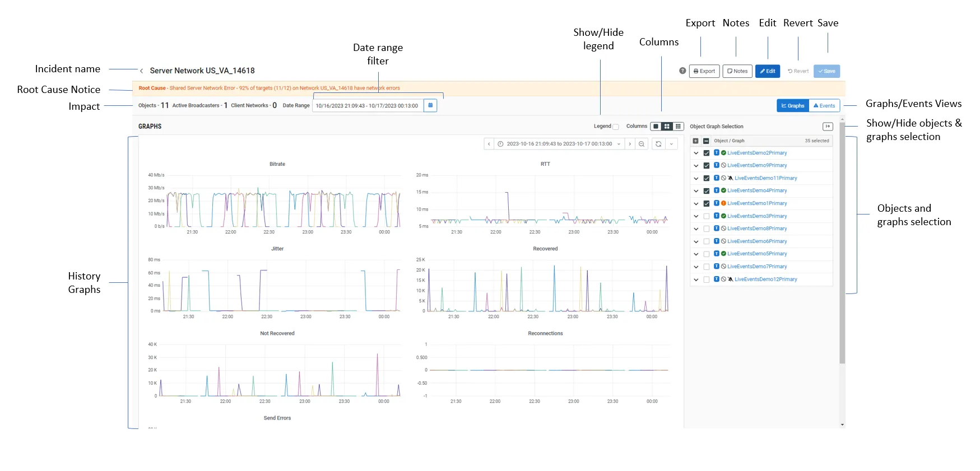The width and height of the screenshot is (980, 471).
Task: Select single-column graph layout
Action: [656, 127]
